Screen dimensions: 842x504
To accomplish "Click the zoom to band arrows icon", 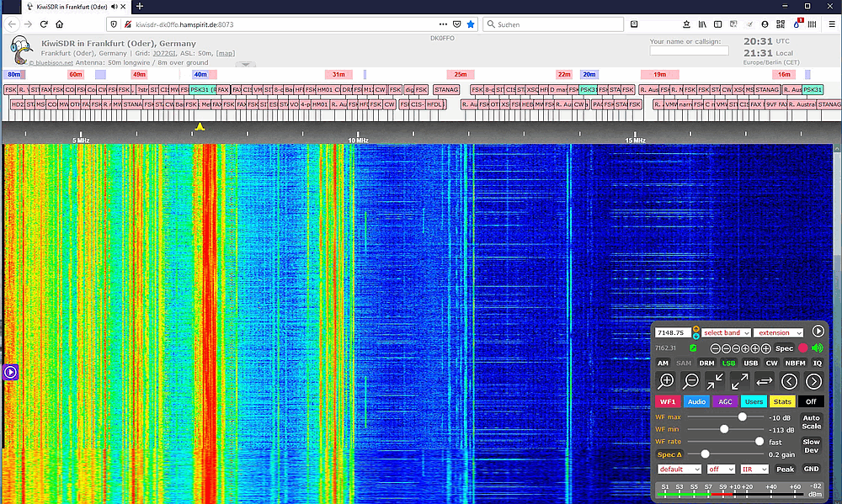I will click(715, 381).
